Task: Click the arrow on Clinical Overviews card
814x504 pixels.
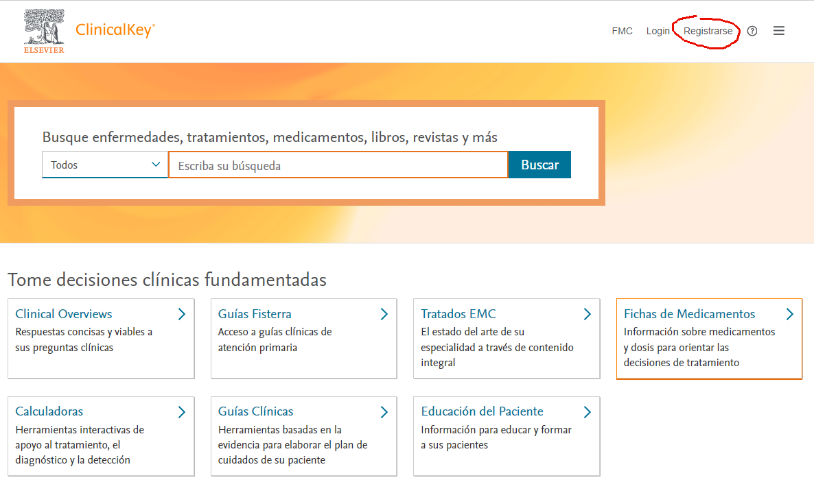Action: click(x=181, y=314)
